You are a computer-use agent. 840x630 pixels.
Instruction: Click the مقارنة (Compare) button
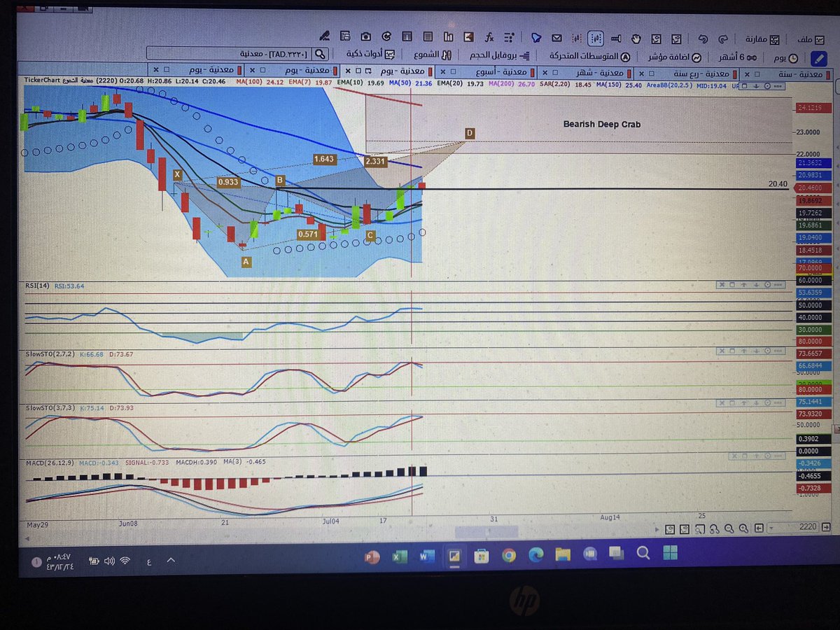click(x=762, y=39)
